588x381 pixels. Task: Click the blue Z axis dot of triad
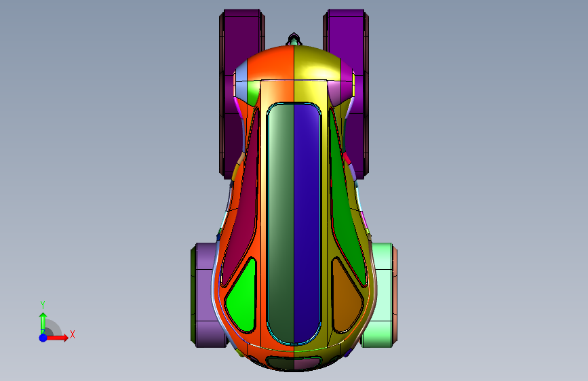(x=43, y=338)
